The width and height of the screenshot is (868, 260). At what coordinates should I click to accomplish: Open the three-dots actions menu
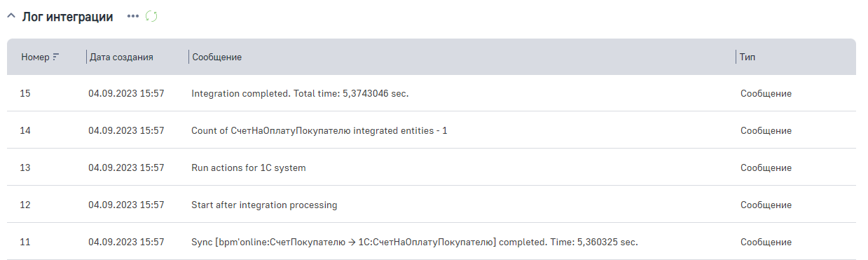click(133, 17)
